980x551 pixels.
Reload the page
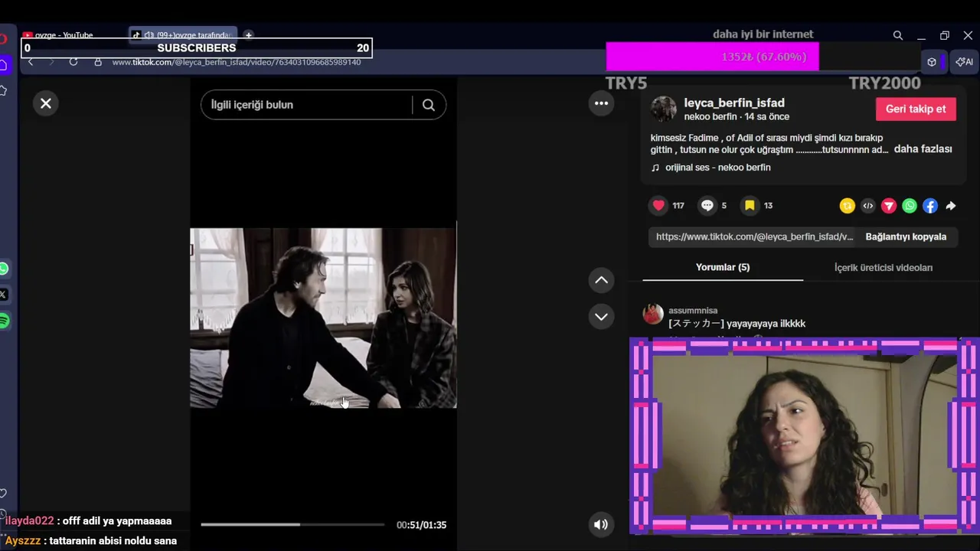click(x=73, y=62)
